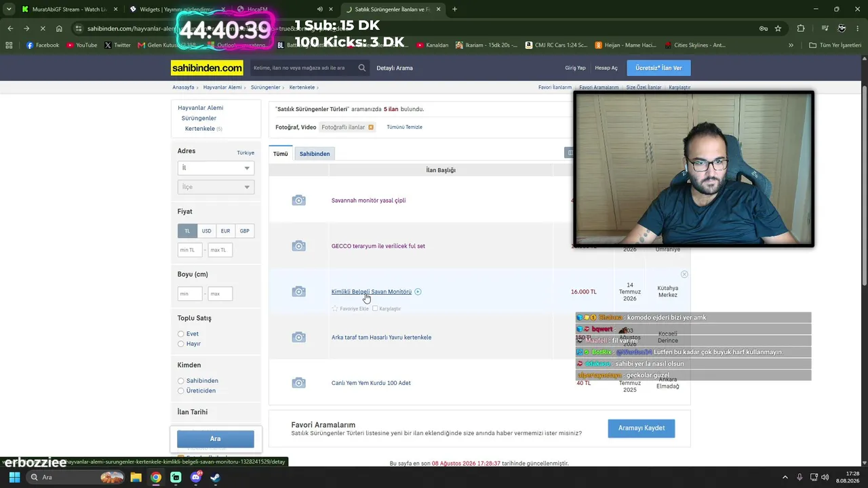Click Ücretsiz İlan Ver button
The height and width of the screenshot is (488, 868).
point(658,68)
